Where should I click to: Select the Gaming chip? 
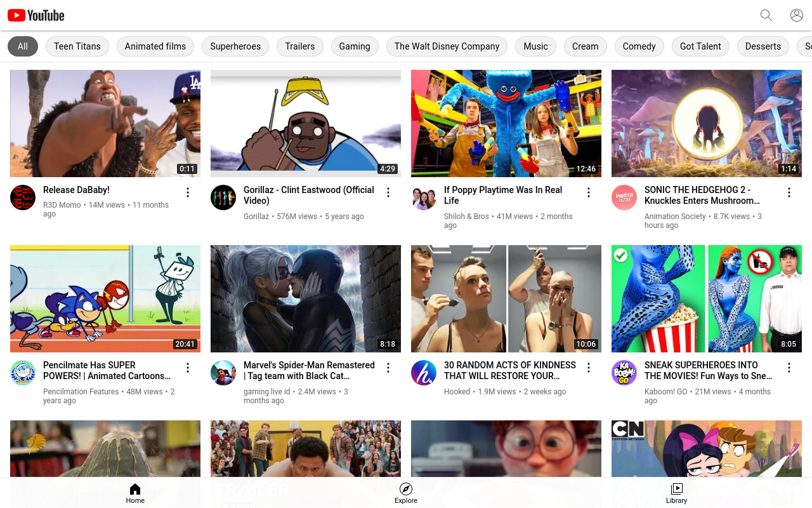(x=355, y=46)
